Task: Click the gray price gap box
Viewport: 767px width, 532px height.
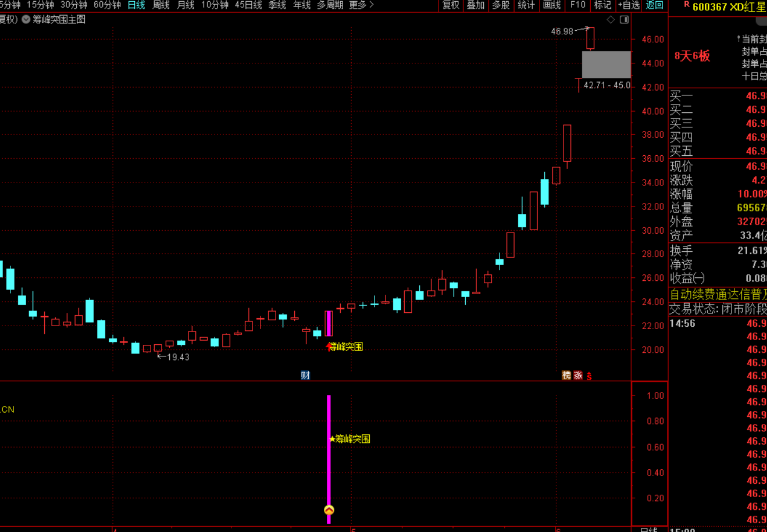Action: [x=607, y=65]
